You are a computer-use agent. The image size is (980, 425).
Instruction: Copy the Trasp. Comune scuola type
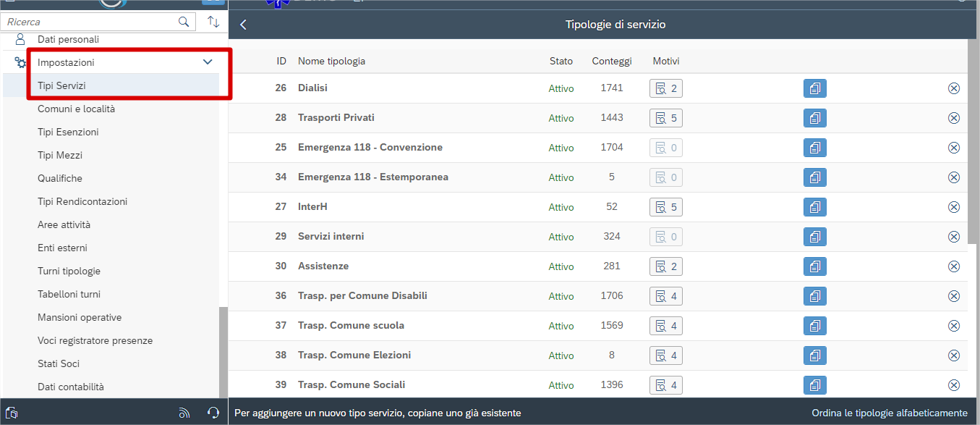tap(815, 326)
